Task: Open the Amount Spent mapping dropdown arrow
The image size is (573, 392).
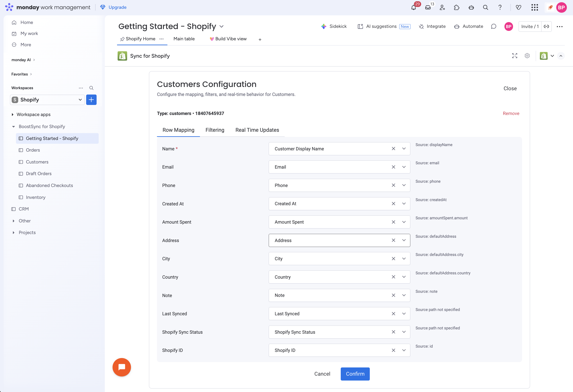Action: [x=404, y=222]
